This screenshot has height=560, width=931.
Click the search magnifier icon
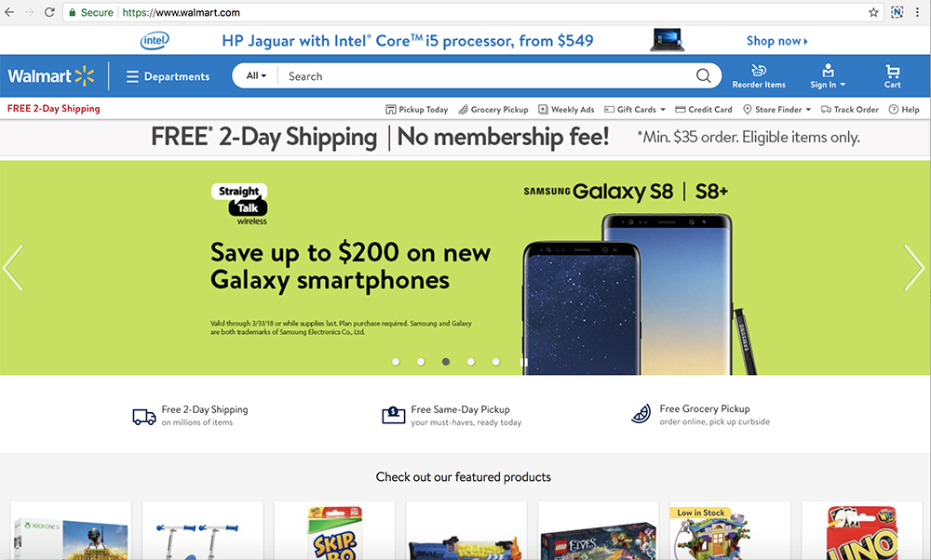pyautogui.click(x=703, y=76)
